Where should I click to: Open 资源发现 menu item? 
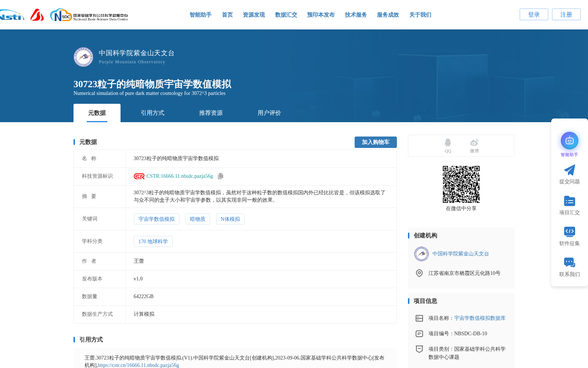tap(254, 15)
